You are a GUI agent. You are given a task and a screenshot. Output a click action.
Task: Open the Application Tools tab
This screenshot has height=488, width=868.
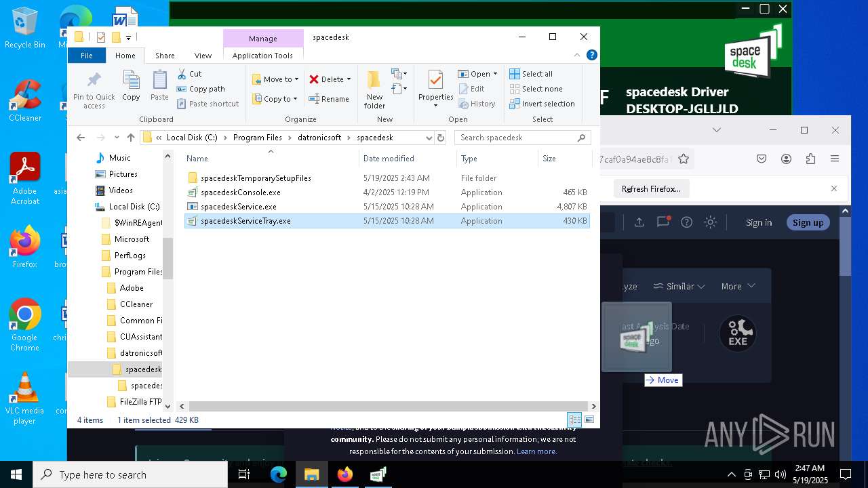262,56
